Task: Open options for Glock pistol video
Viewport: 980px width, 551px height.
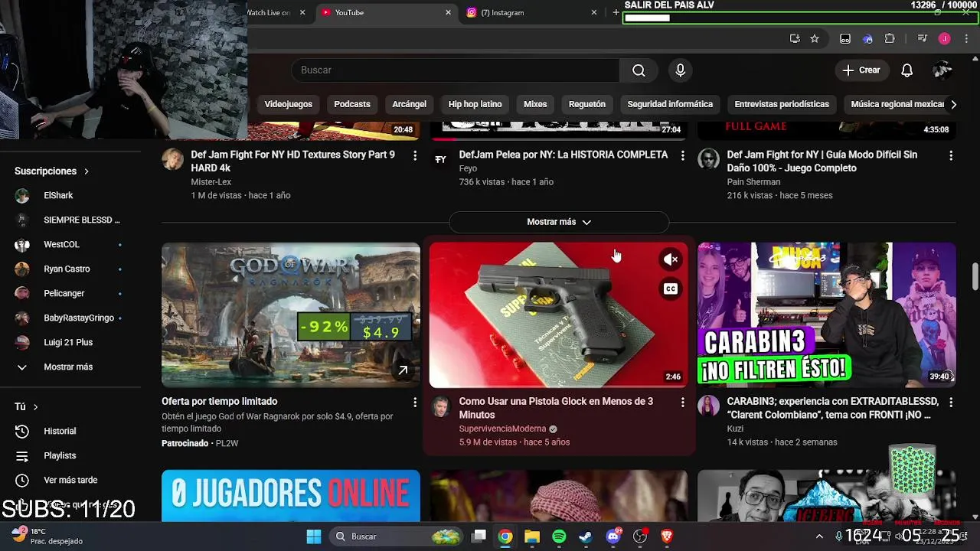Action: pyautogui.click(x=683, y=402)
